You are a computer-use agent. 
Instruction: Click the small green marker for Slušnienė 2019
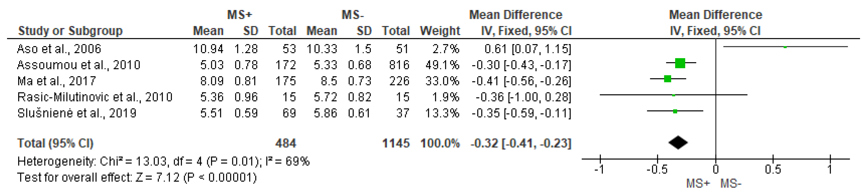point(675,111)
